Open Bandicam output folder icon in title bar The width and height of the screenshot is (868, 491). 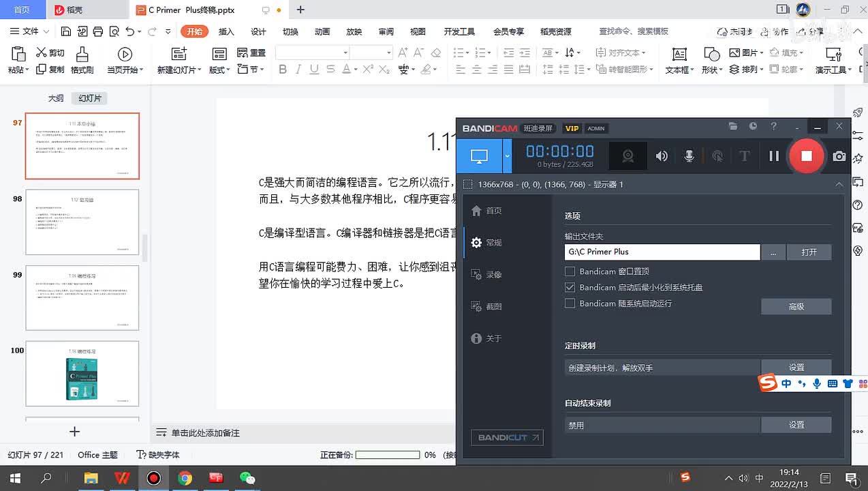click(x=733, y=126)
